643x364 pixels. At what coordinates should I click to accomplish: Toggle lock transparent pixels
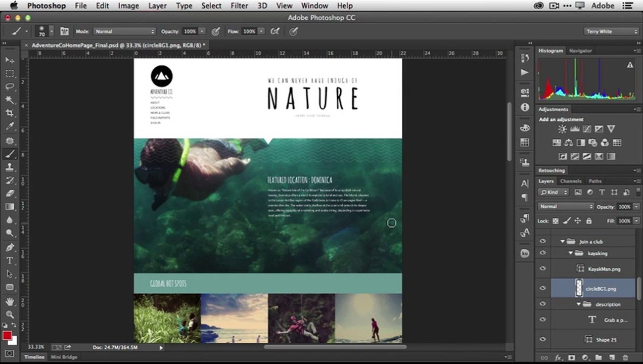tap(556, 221)
